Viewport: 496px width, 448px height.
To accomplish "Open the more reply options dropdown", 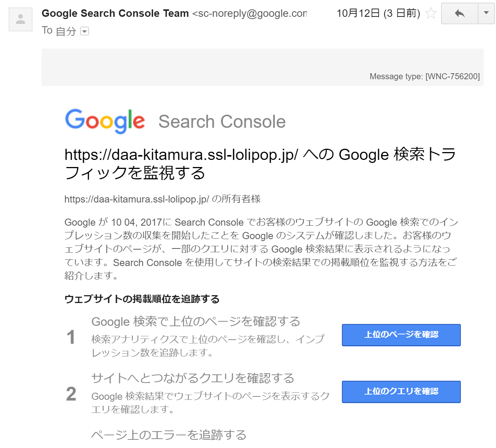I will (486, 13).
